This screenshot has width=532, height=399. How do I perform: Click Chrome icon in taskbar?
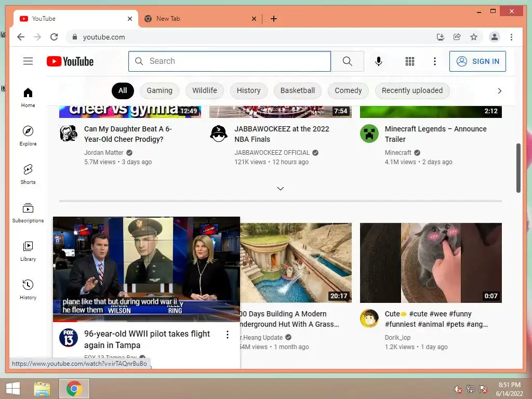tap(74, 389)
